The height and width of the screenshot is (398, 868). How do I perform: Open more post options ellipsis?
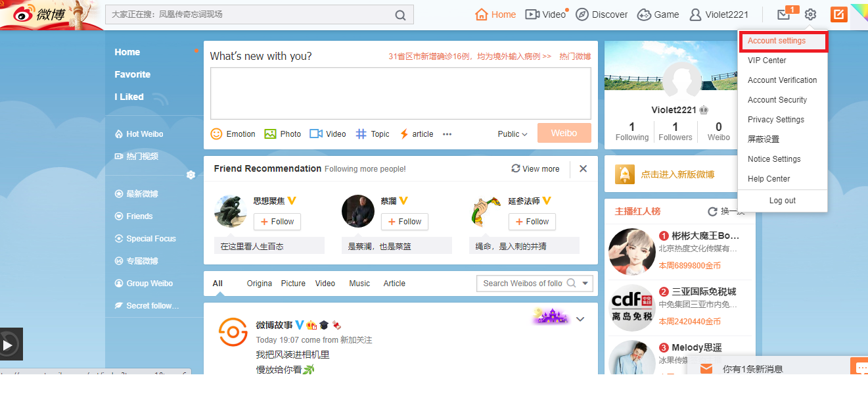coord(447,134)
